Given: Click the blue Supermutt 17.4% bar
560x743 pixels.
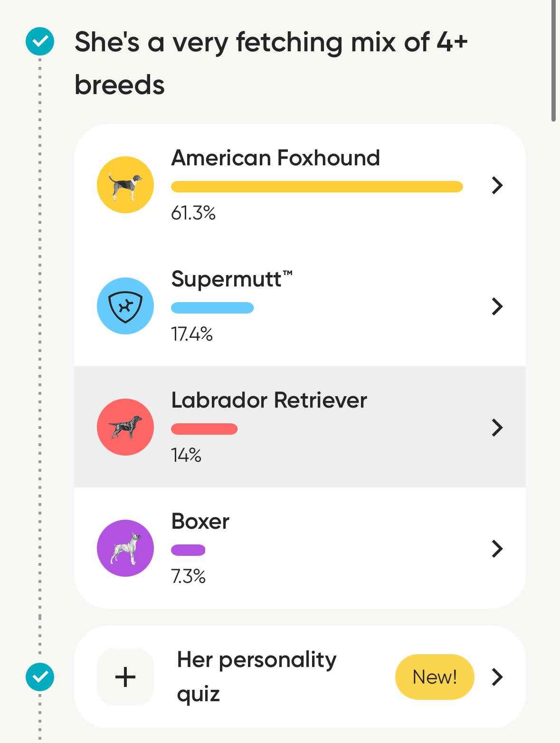Looking at the screenshot, I should [x=212, y=308].
